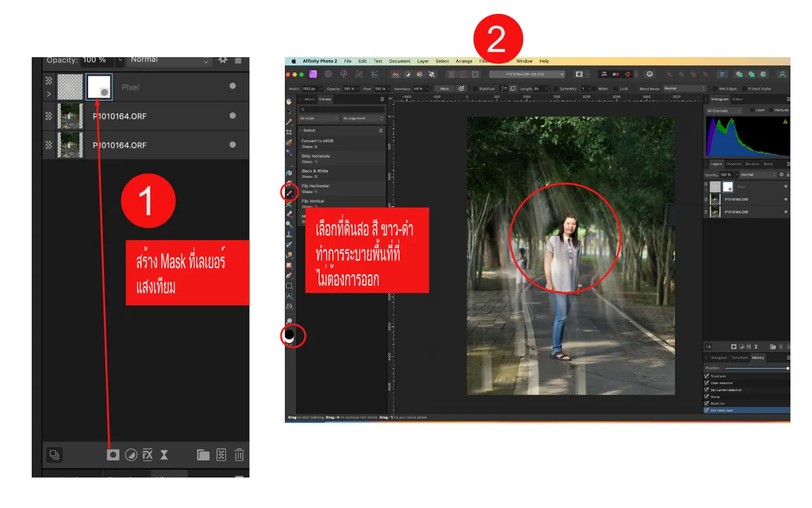Tick the Layer checkbox in Histogram panel

(752, 110)
